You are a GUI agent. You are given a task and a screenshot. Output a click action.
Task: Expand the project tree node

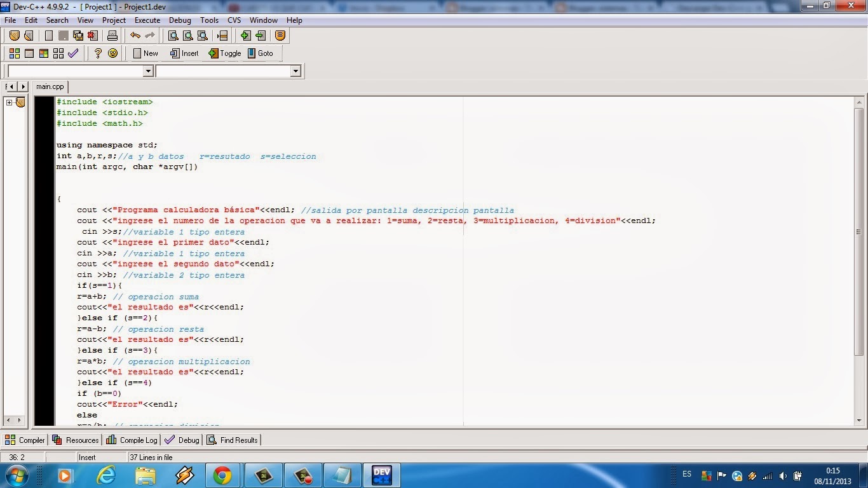coord(10,102)
